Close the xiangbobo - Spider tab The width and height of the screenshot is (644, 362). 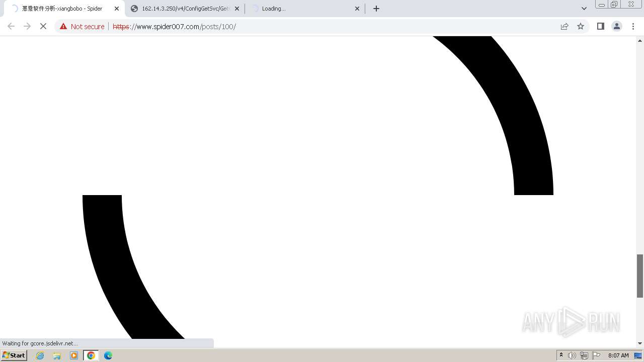[117, 9]
